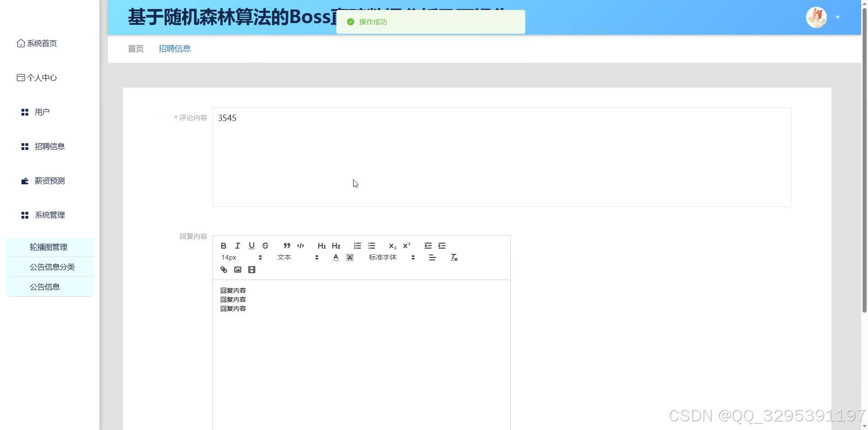Set heading level H2
The image size is (868, 430).
pos(336,246)
